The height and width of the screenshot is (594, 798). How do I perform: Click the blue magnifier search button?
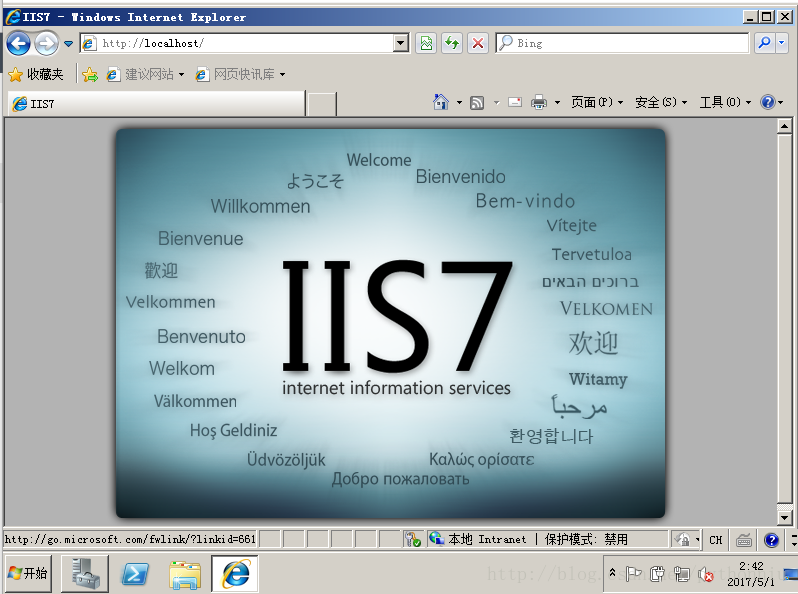pos(765,43)
